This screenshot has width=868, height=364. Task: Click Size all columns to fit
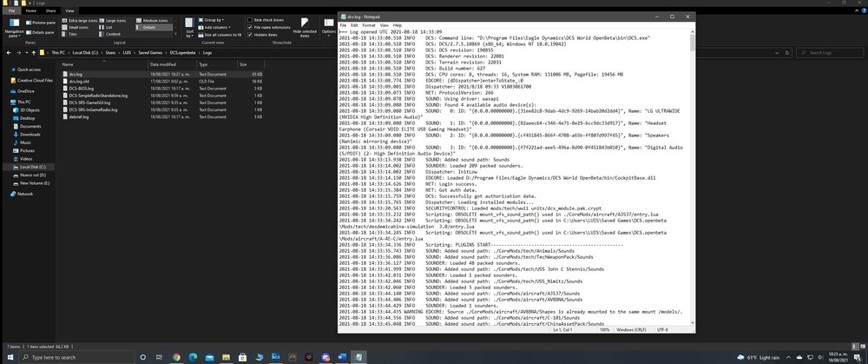coord(220,35)
